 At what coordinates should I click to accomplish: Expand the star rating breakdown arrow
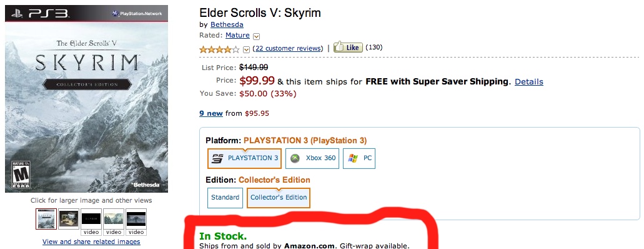[247, 49]
